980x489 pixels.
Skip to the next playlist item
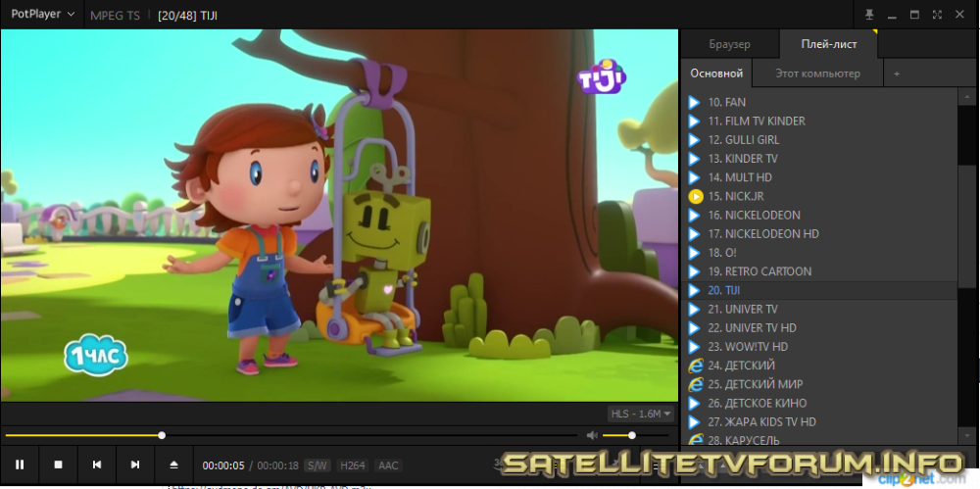point(135,465)
